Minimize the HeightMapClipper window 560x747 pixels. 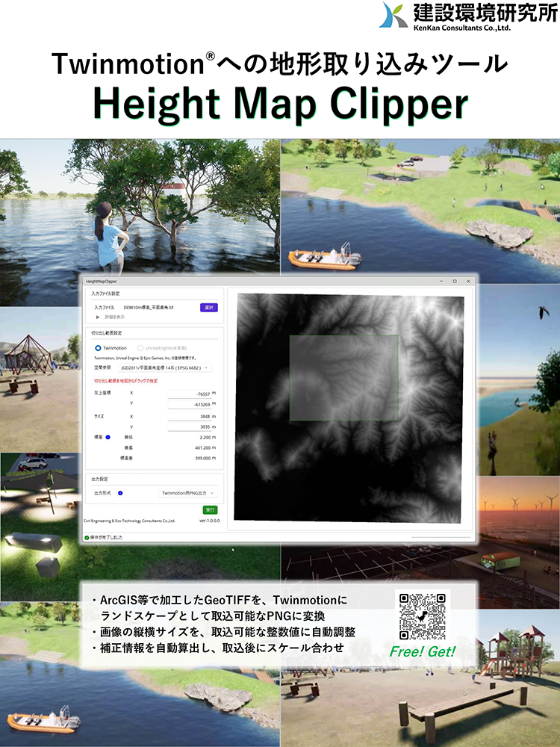(x=441, y=282)
